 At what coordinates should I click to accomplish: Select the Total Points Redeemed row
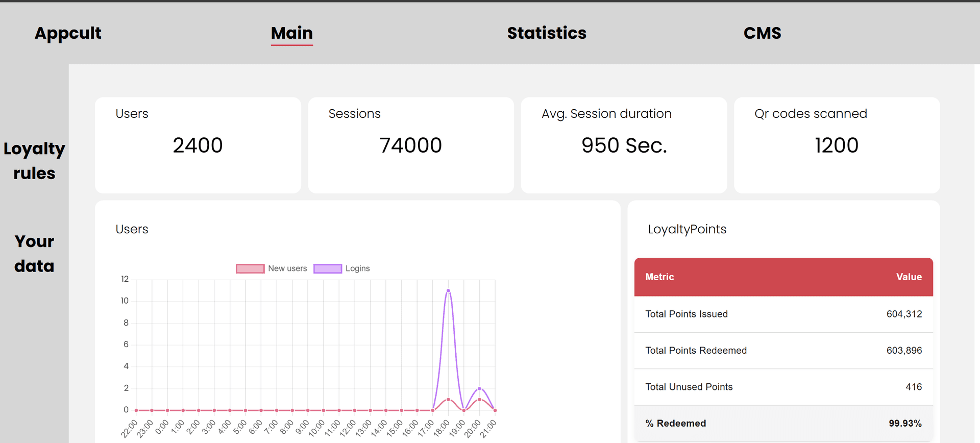click(x=783, y=351)
